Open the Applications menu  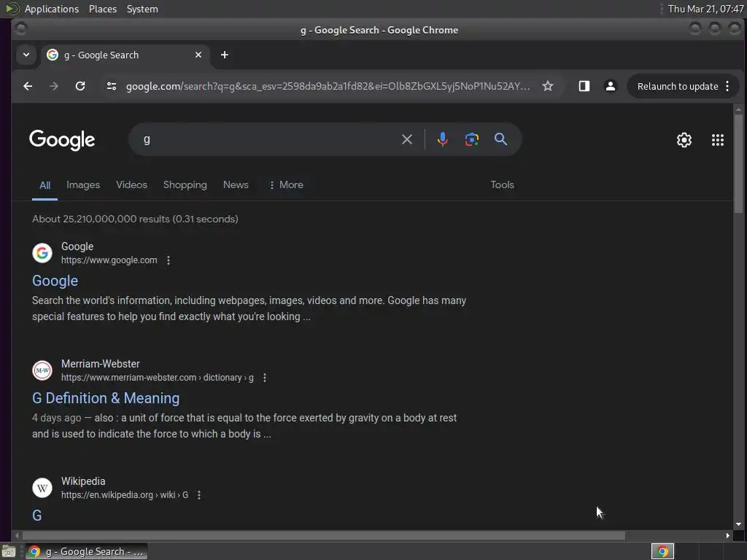coord(52,9)
